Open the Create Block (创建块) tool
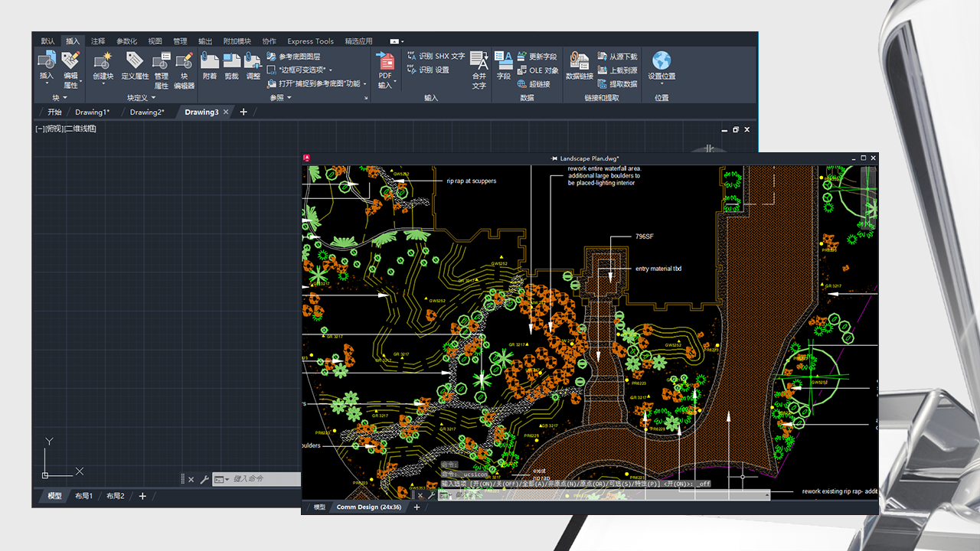This screenshot has height=551, width=980. (x=103, y=61)
